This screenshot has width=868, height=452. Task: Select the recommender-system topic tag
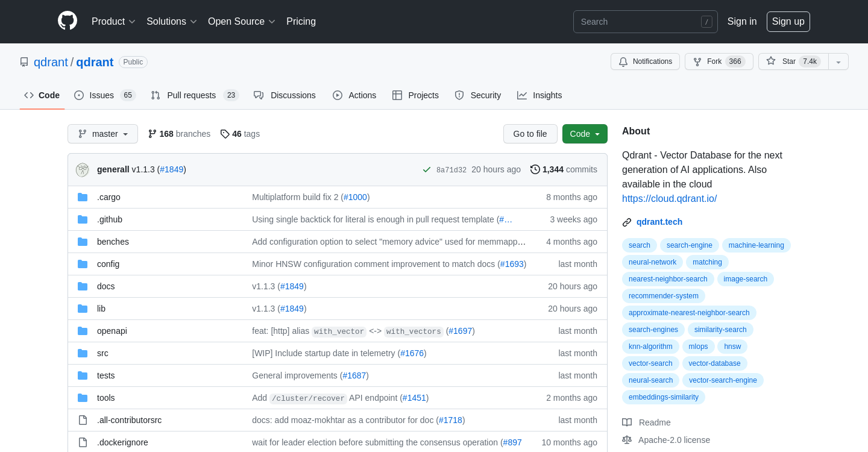[x=663, y=296]
